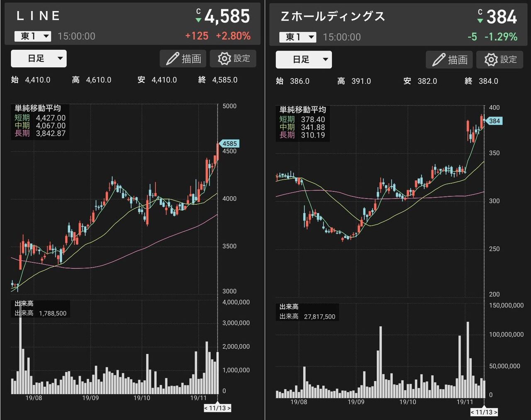This screenshot has width=531, height=420.
Task: Click the 19/09 date label under Zホールディングス chart
Action: (x=356, y=402)
